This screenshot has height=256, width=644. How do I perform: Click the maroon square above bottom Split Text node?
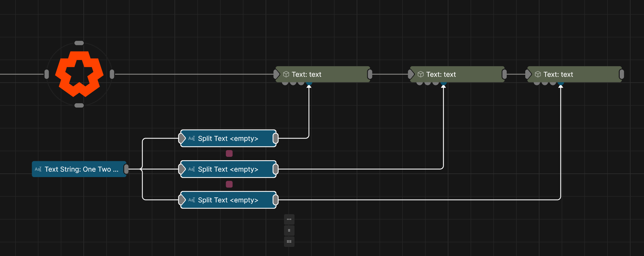(229, 184)
